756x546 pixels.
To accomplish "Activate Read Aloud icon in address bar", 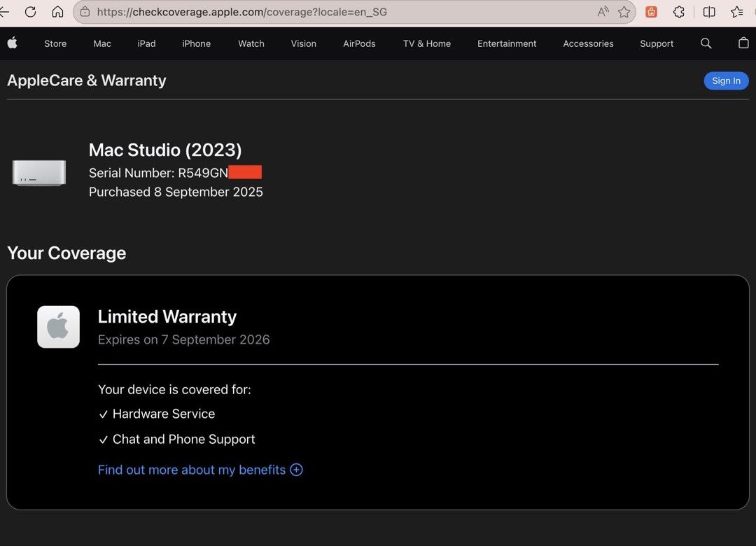I will pyautogui.click(x=603, y=12).
